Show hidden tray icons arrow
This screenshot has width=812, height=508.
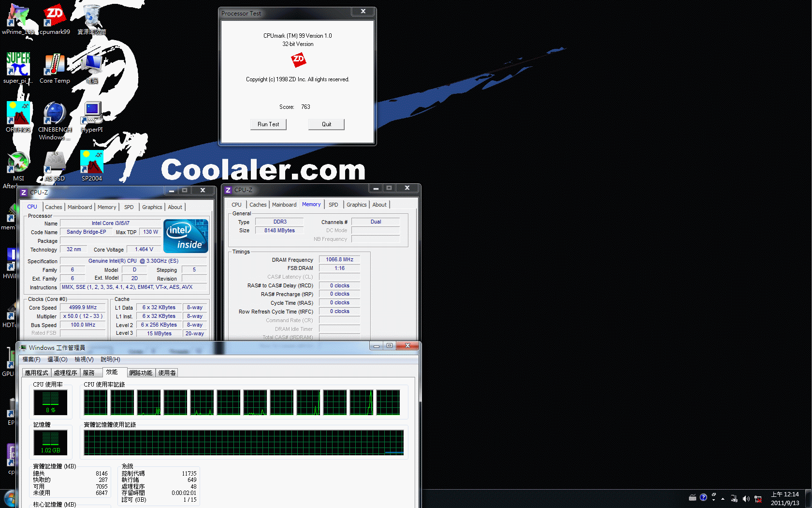[x=723, y=498]
